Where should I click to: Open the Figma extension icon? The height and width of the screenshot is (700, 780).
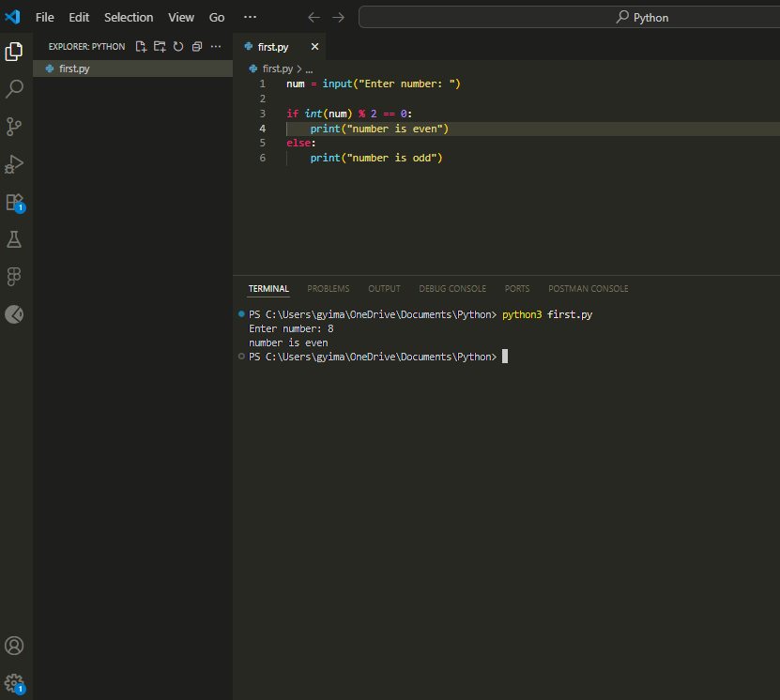coord(14,277)
